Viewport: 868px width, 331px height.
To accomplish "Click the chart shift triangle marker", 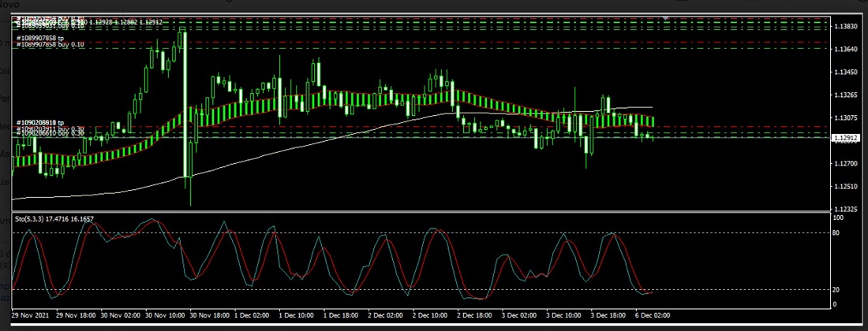I will [667, 17].
